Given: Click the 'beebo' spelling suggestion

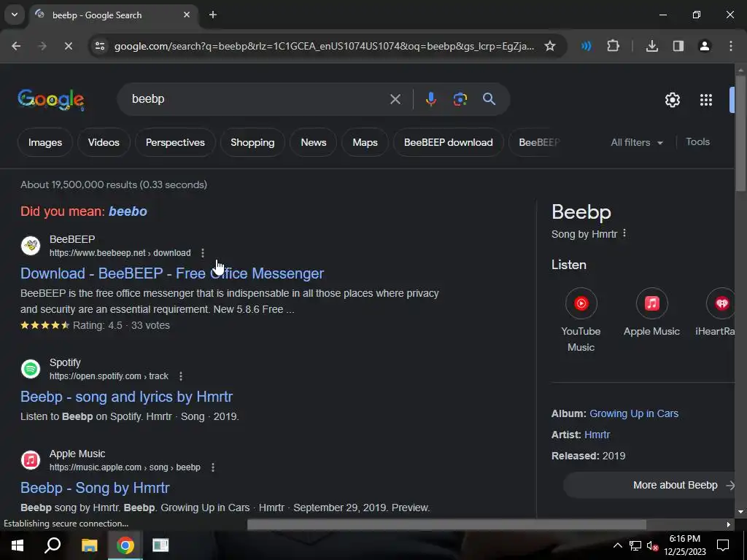Looking at the screenshot, I should (x=128, y=211).
